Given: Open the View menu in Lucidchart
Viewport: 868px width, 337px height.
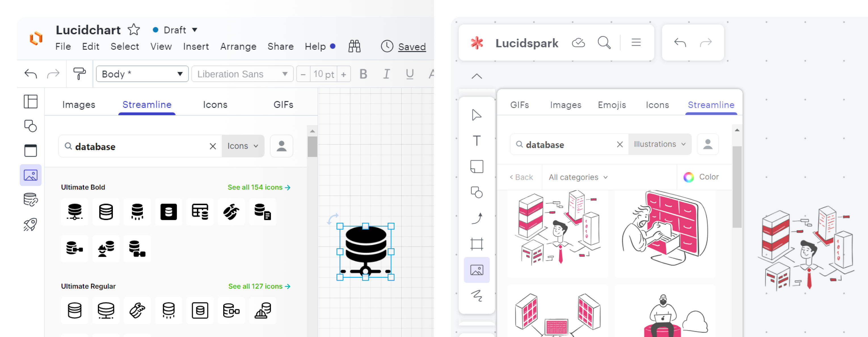Looking at the screenshot, I should [161, 47].
